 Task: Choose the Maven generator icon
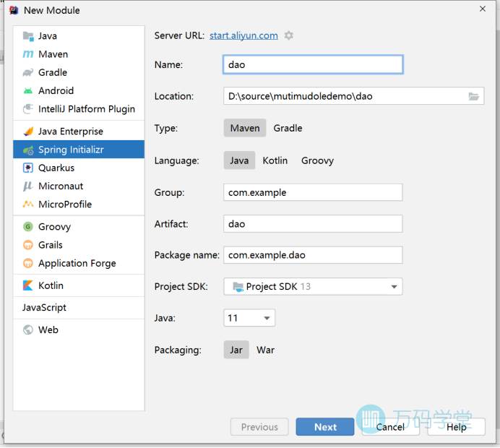28,54
